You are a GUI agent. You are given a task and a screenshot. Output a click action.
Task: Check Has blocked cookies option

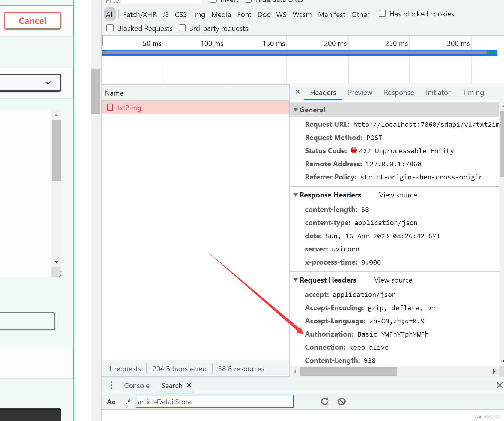[x=382, y=14]
